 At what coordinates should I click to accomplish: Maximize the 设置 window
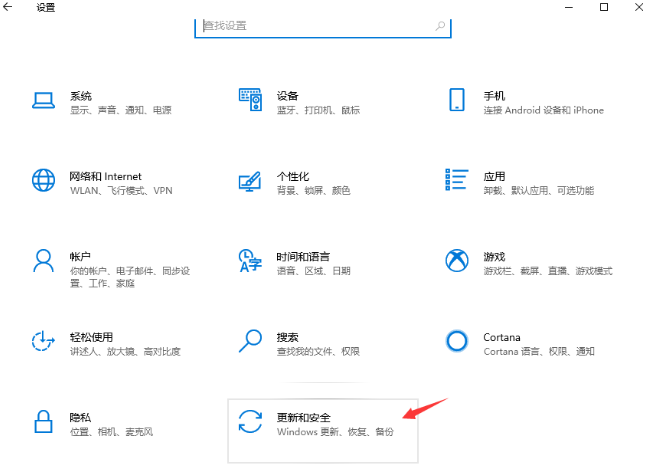(x=604, y=7)
